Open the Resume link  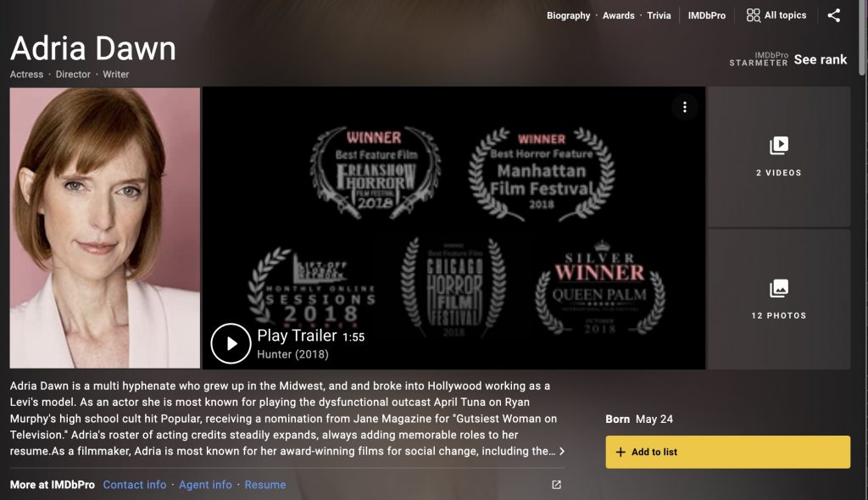click(x=265, y=485)
